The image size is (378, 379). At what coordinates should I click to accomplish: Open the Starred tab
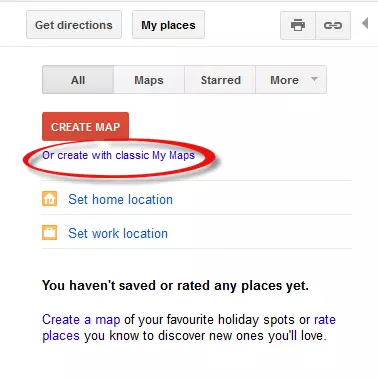point(220,80)
